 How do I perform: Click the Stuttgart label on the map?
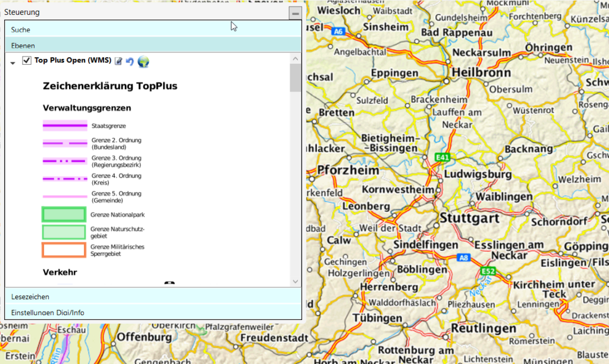click(469, 219)
